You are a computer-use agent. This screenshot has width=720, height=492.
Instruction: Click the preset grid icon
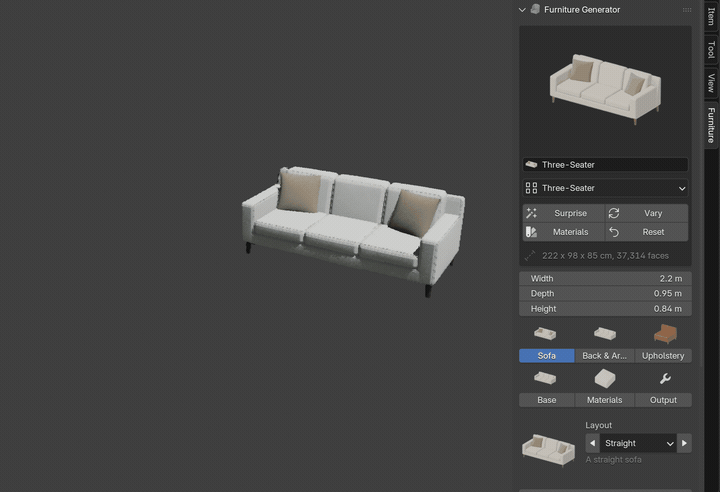(531, 188)
